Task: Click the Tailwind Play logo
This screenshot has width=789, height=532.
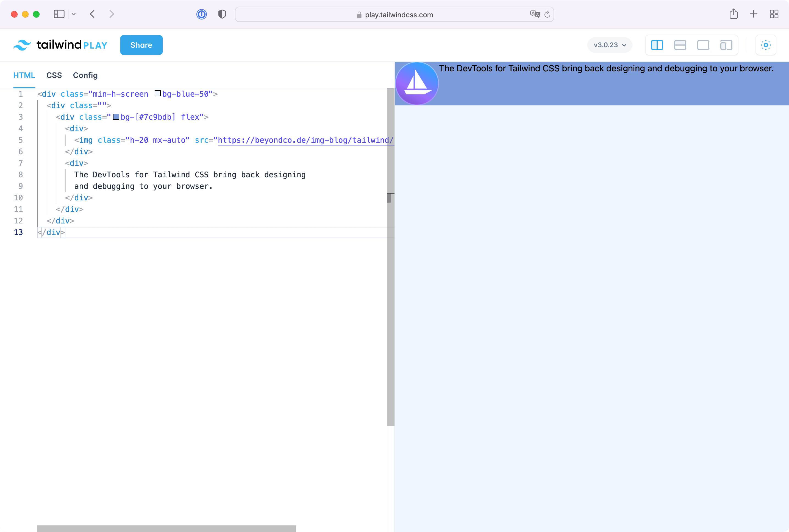Action: (x=60, y=45)
